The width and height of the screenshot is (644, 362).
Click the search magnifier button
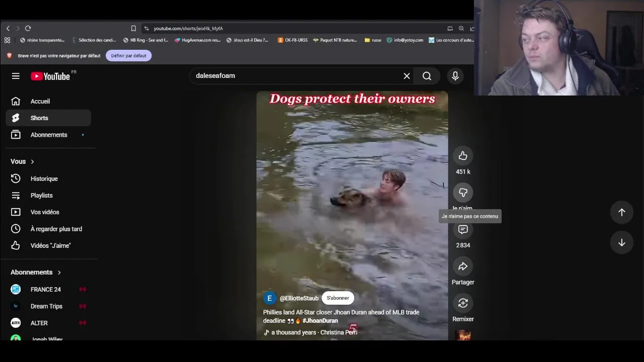pos(427,76)
